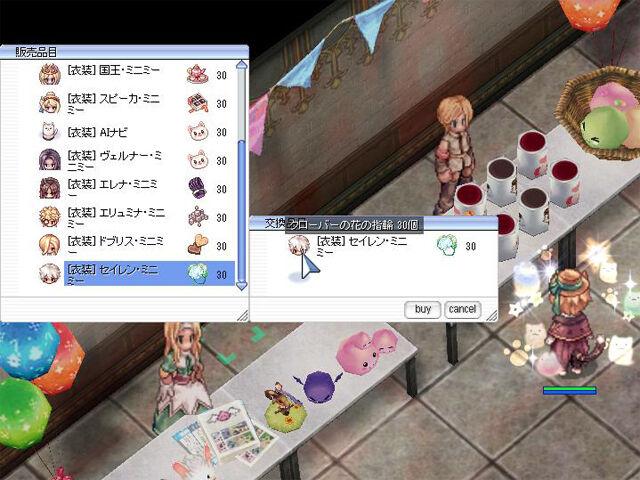
Task: Click the cat-eared player character in hat
Action: coord(571,322)
